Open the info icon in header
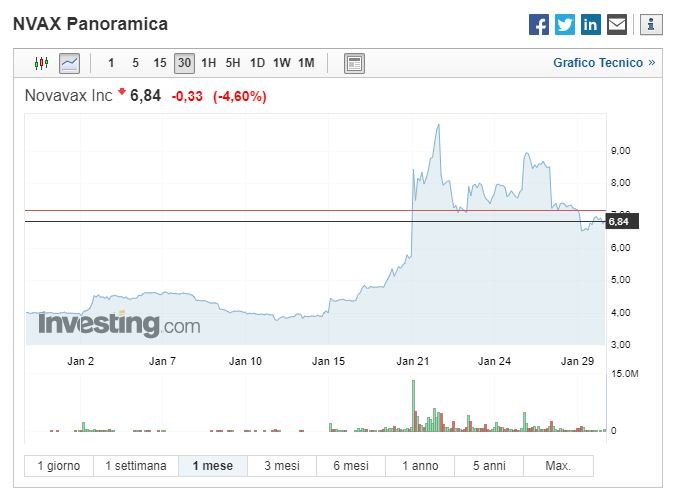 tap(650, 25)
